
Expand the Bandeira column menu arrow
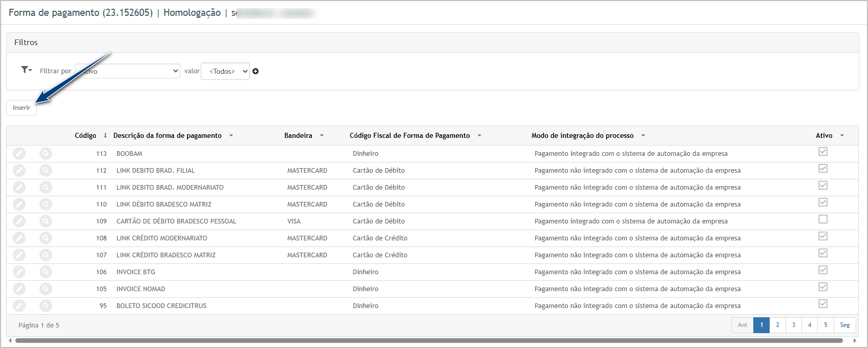click(322, 136)
